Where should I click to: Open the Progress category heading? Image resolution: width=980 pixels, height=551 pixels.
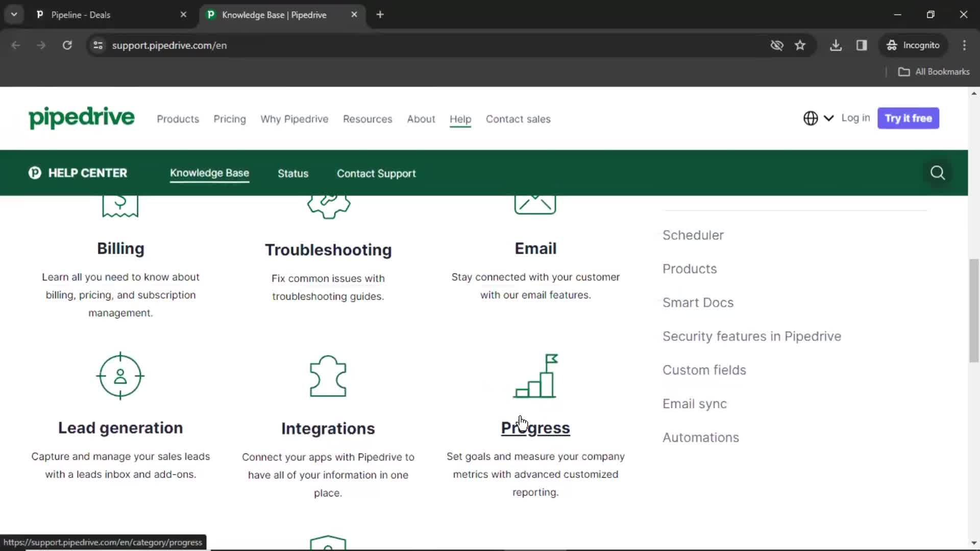(535, 428)
